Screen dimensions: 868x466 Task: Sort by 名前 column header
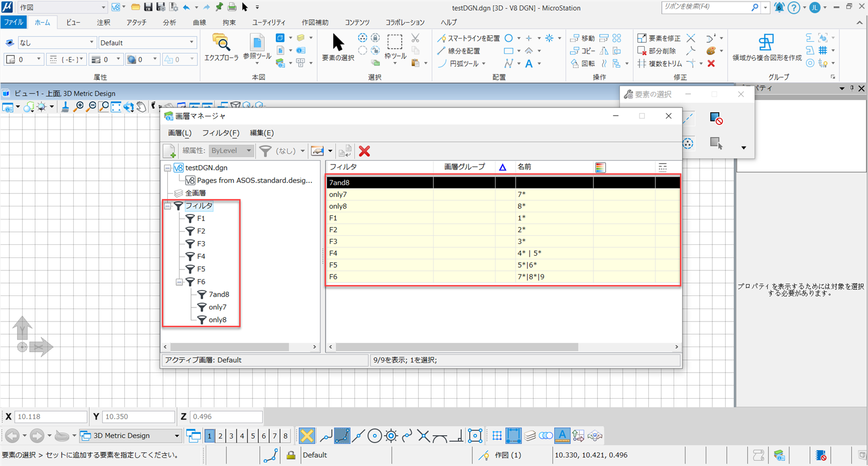(554, 167)
